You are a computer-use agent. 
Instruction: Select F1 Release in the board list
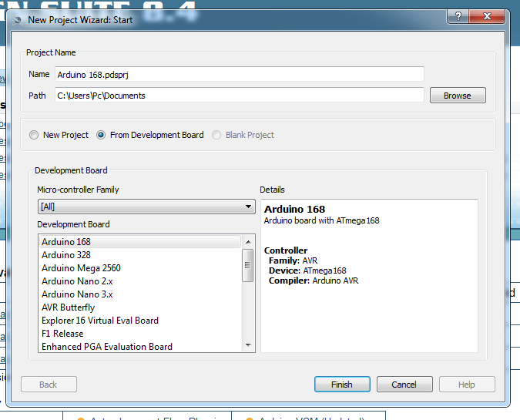(140, 334)
